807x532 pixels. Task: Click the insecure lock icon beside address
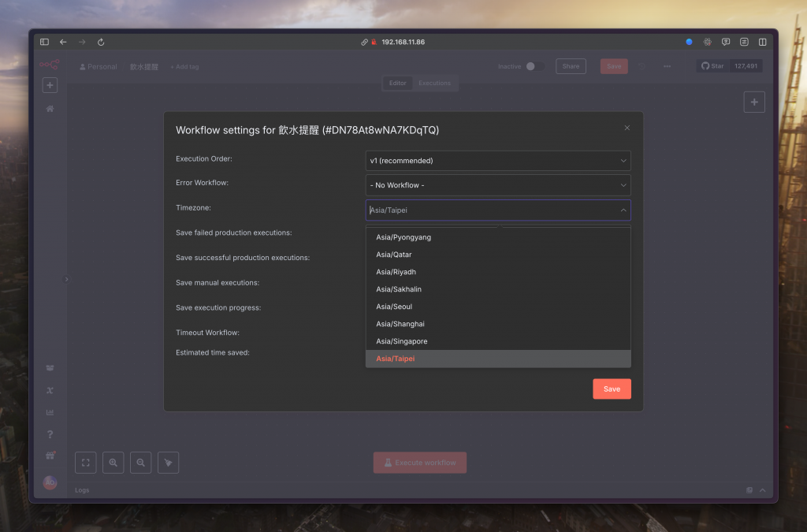374,43
